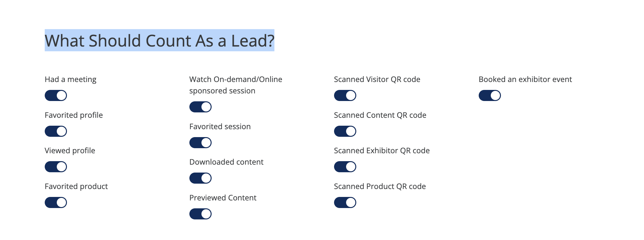644x240 pixels.
Task: Click the Favorited product label text
Action: pos(76,186)
